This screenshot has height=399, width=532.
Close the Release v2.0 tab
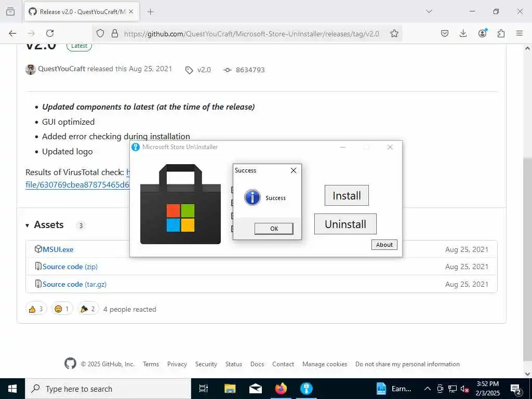[131, 12]
